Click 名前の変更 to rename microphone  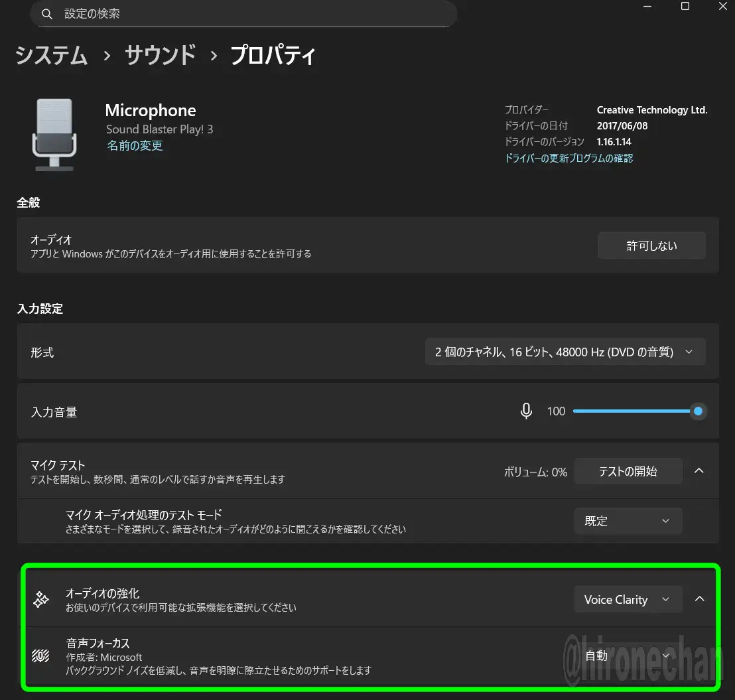[x=135, y=145]
